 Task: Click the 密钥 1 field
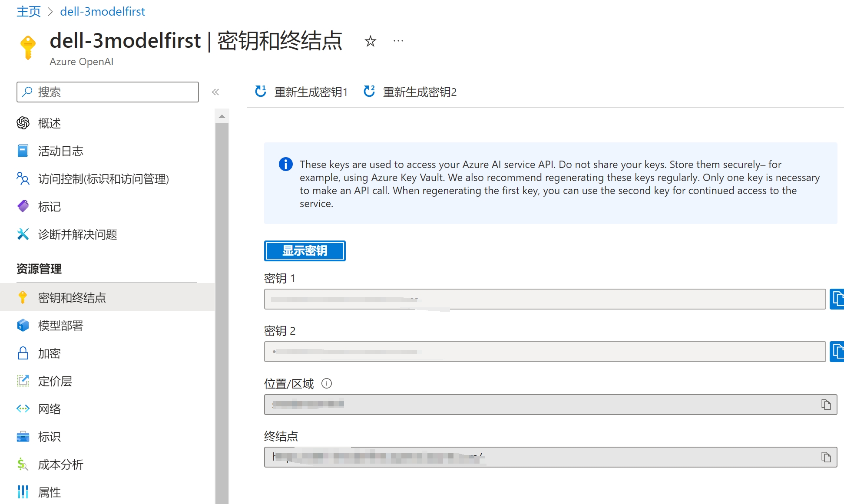545,299
